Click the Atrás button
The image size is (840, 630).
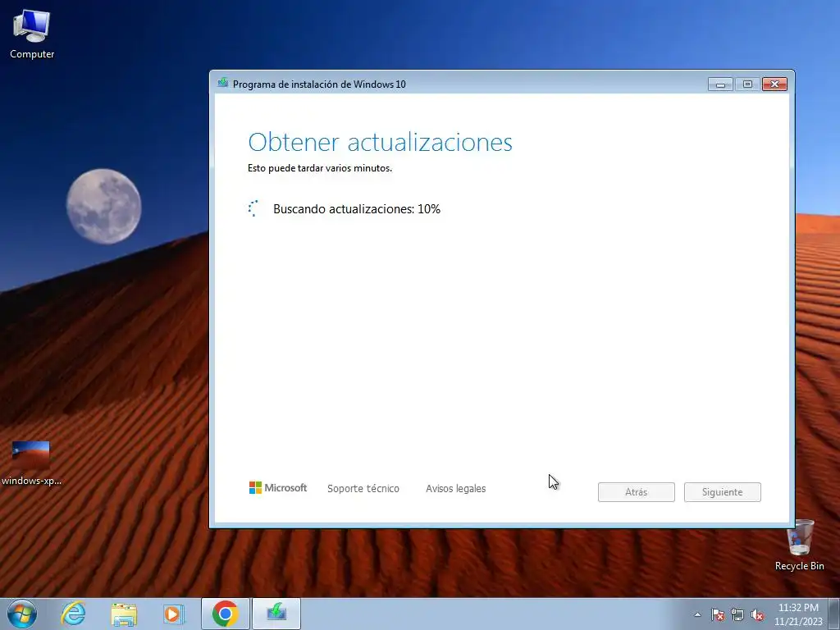[x=636, y=492]
